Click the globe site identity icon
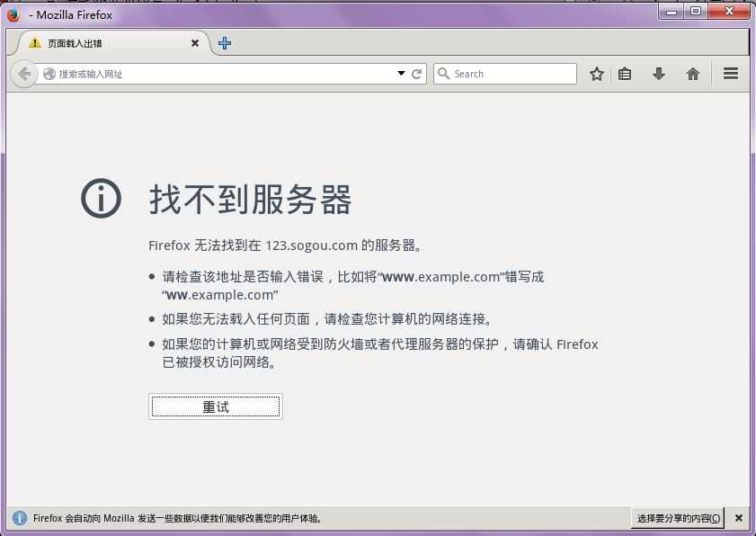The width and height of the screenshot is (756, 536). click(x=49, y=74)
